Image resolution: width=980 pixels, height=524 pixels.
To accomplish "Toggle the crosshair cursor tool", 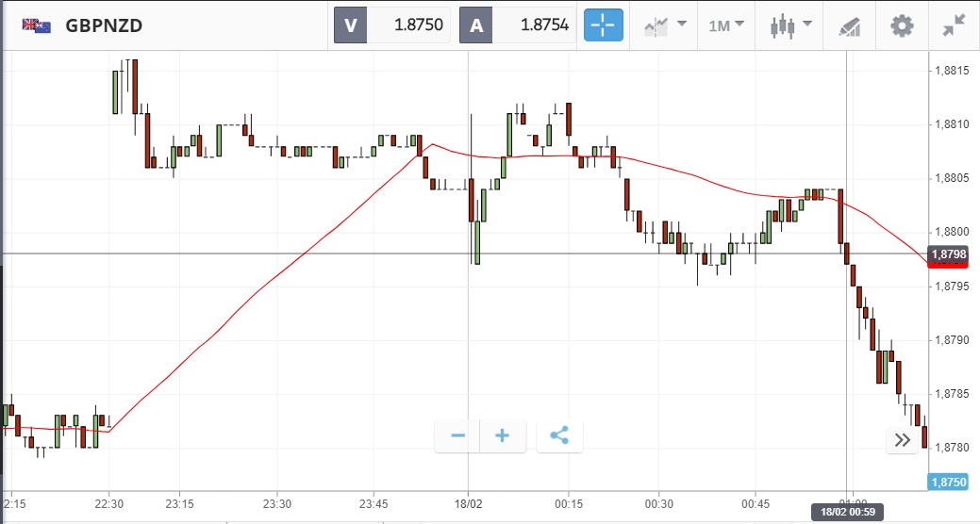I will (604, 25).
